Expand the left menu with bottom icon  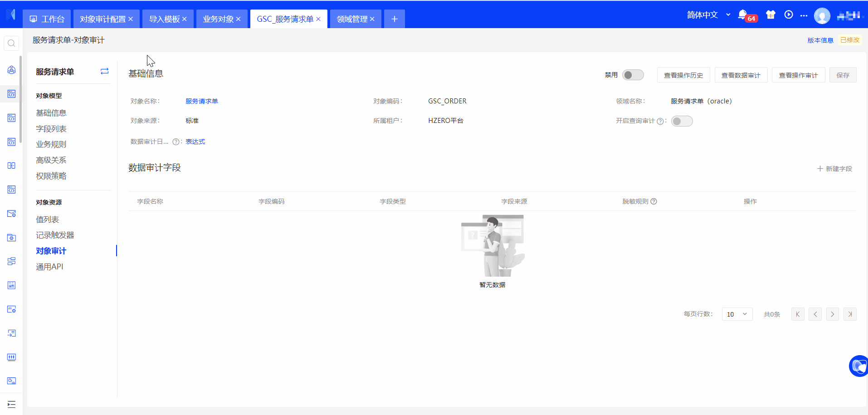click(11, 404)
